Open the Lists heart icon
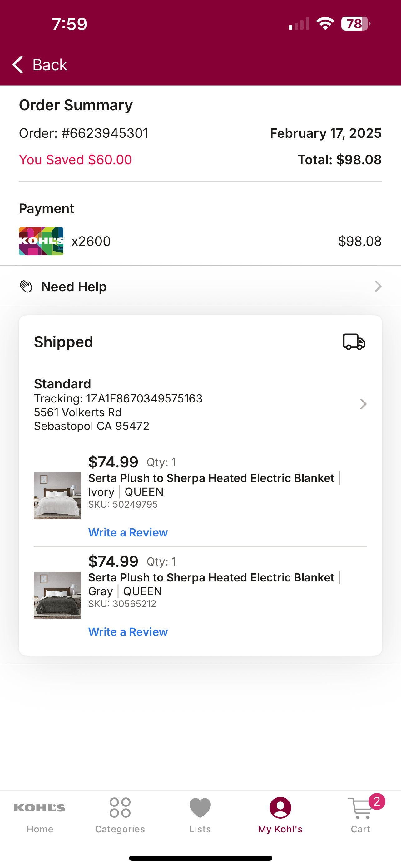This screenshot has height=868, width=401. (200, 808)
